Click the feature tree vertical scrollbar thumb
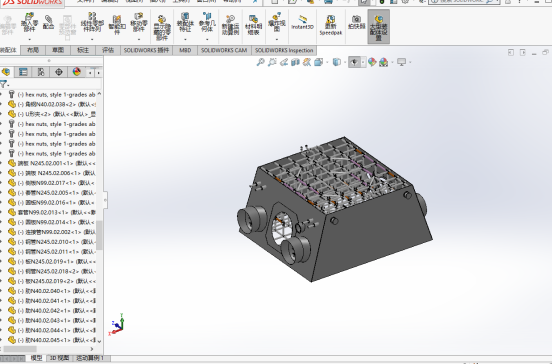Image resolution: width=552 pixels, height=364 pixels. click(x=100, y=235)
